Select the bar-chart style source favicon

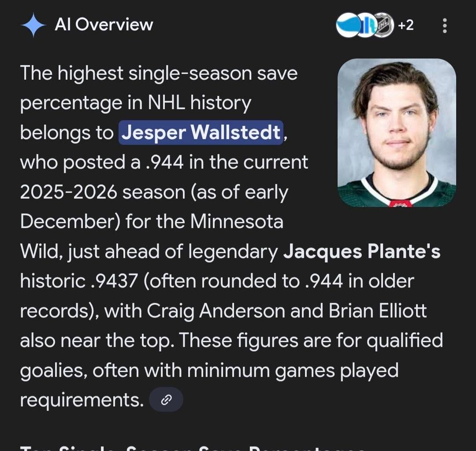(x=367, y=26)
